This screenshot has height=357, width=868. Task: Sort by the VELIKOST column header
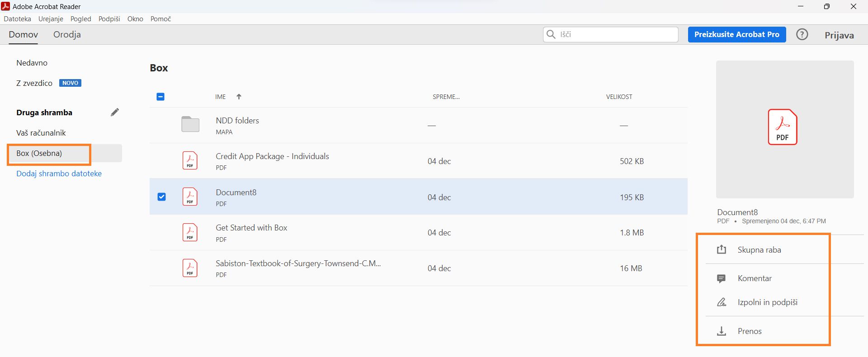coord(619,97)
